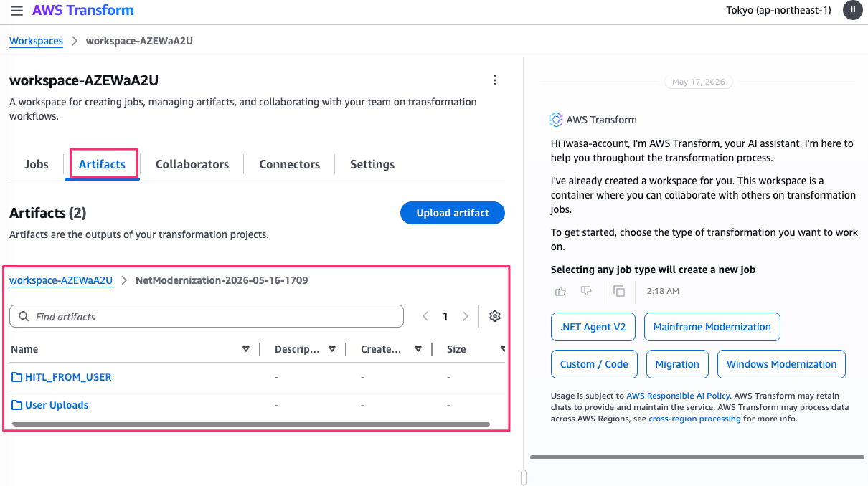Go to next artifacts page

tap(465, 316)
